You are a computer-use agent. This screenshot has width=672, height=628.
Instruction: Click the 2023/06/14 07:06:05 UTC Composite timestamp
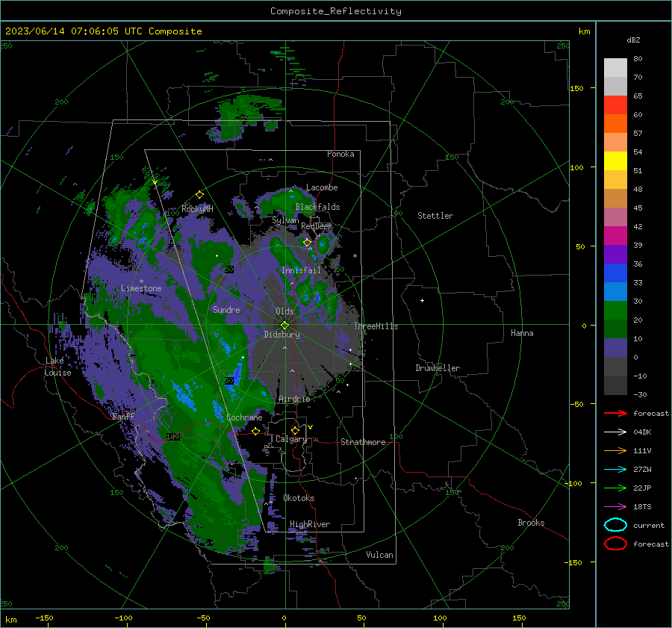[x=103, y=31]
